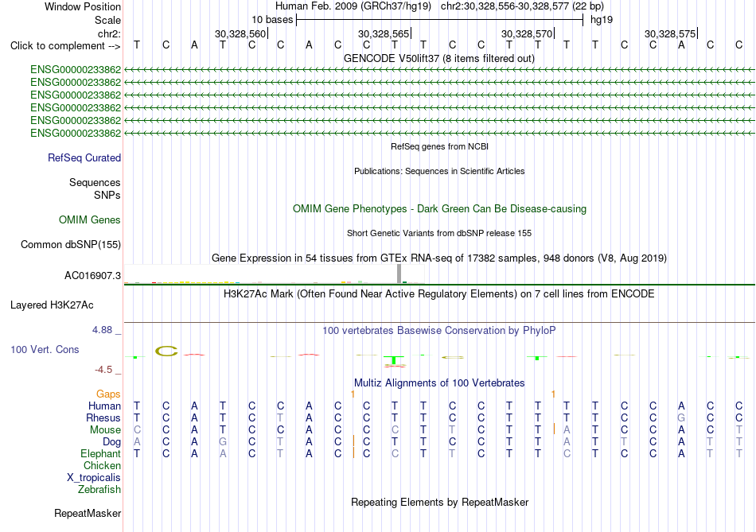Select the Window Position label
The image size is (756, 532).
83,6
